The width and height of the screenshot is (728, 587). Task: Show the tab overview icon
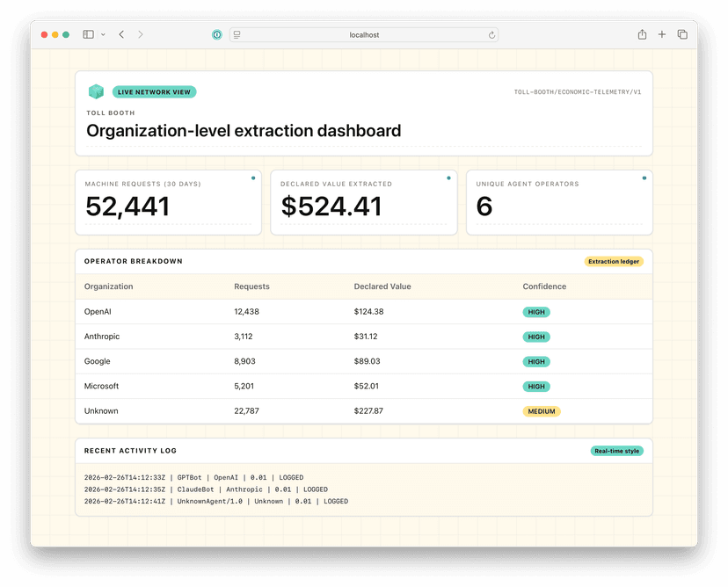pyautogui.click(x=682, y=34)
